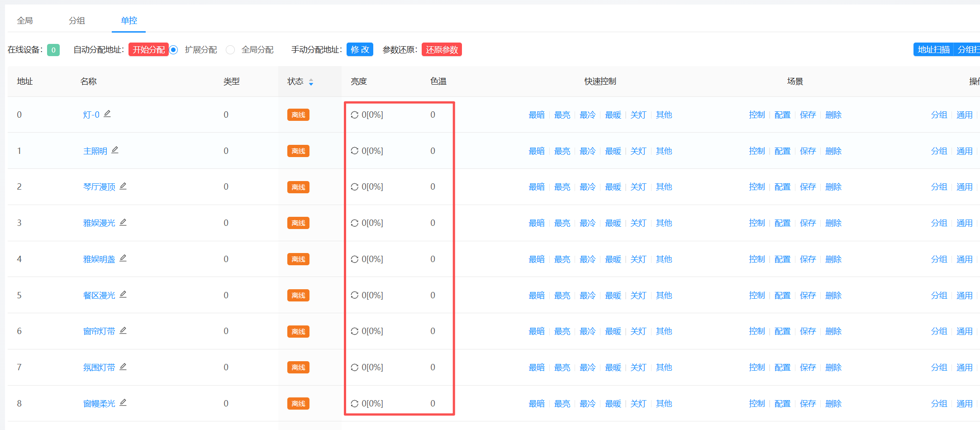Click 最亮 in the 主照明 row
980x430 pixels.
coord(562,151)
